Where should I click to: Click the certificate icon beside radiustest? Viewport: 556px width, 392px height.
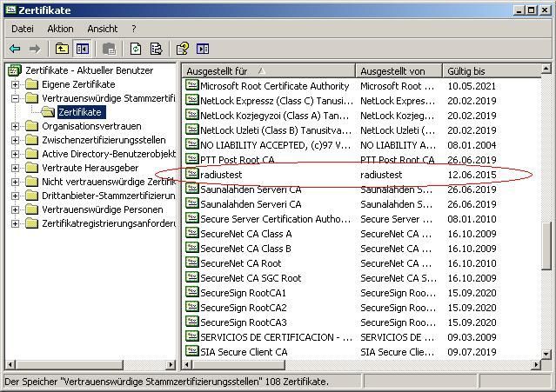point(192,174)
